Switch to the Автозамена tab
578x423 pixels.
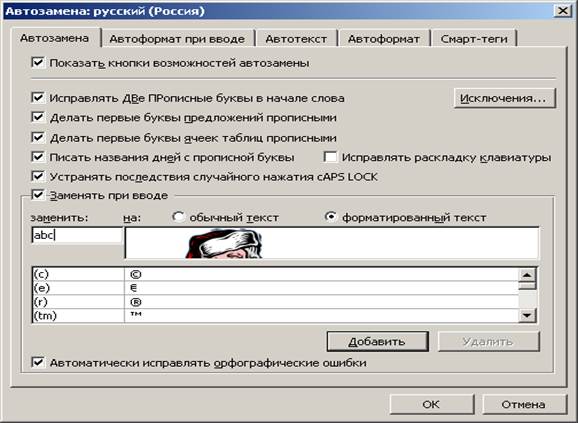click(x=55, y=38)
